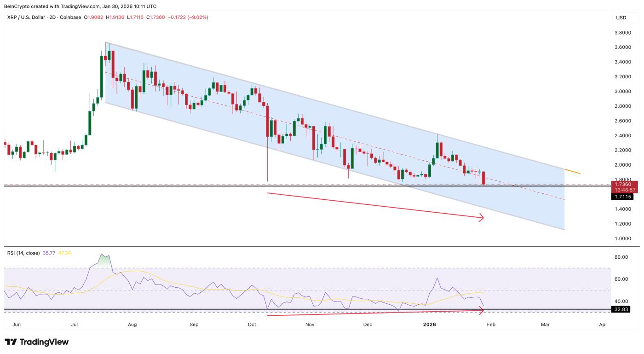Select the 2026 marker on the time axis
This screenshot has height=354, width=644.
(x=430, y=324)
